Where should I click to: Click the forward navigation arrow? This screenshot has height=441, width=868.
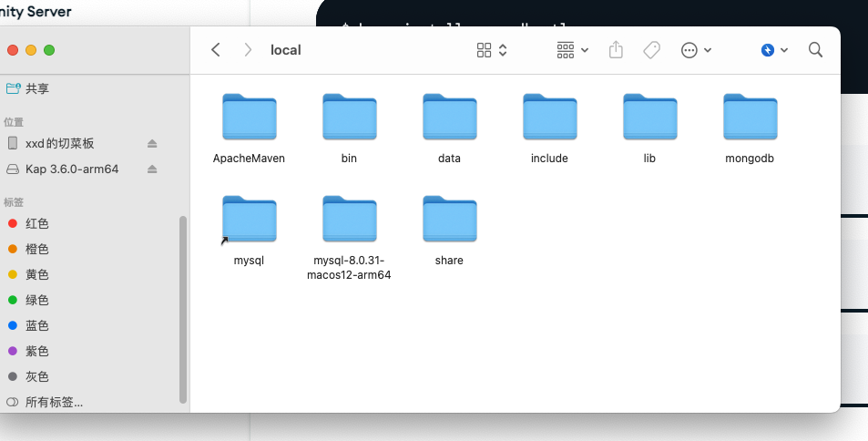(248, 50)
